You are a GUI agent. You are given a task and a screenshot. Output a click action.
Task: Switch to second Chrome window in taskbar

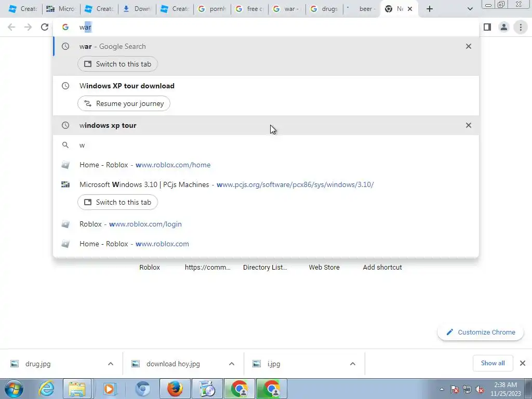coord(272,389)
